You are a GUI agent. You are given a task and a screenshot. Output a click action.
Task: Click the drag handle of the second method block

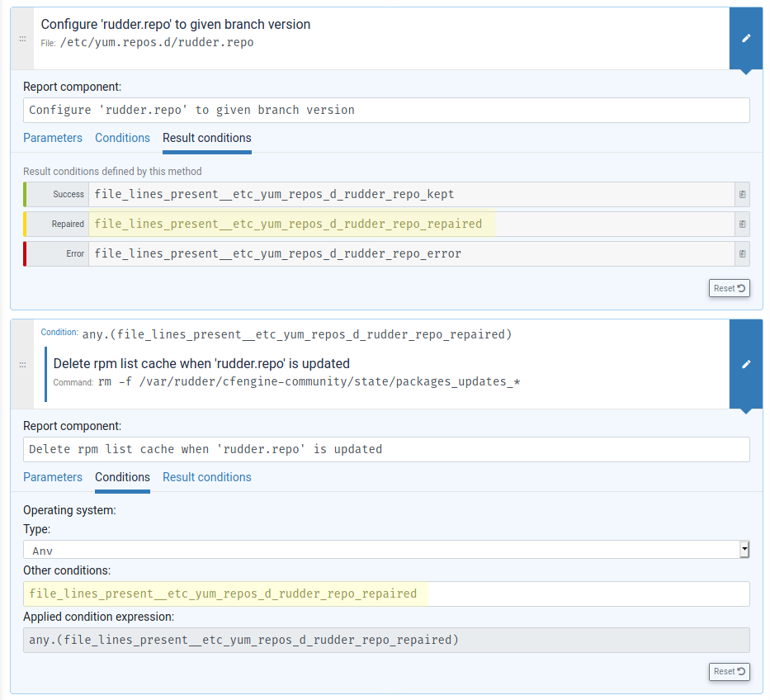coord(22,364)
